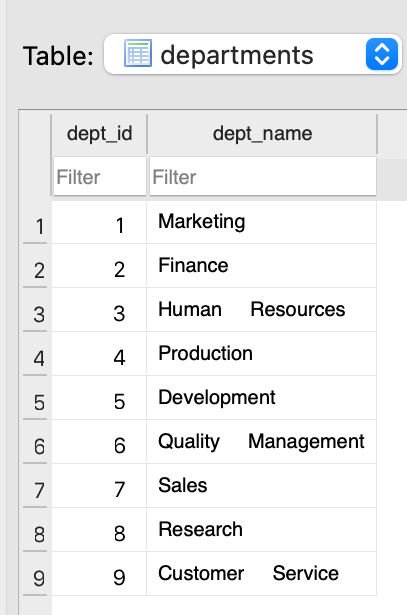
Task: Select the Customer Service cell
Action: point(262,573)
